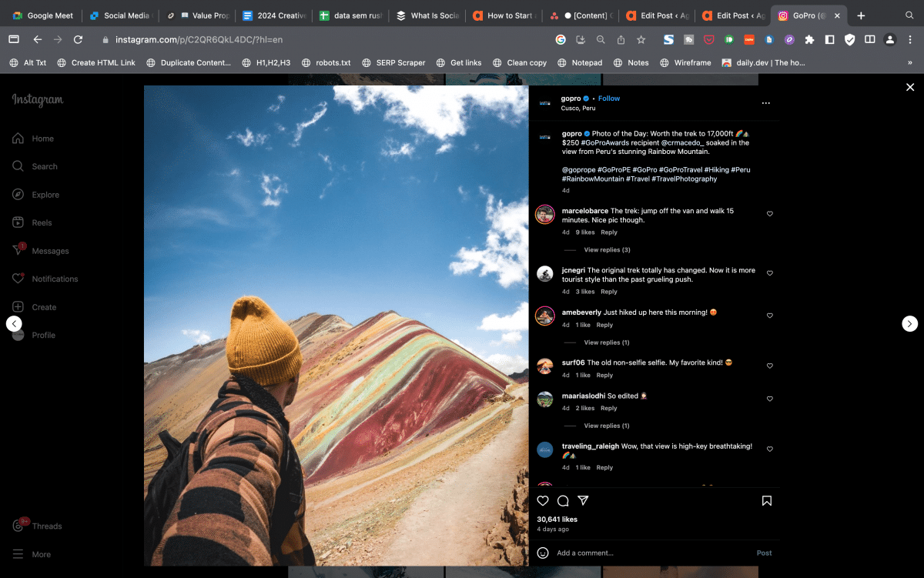Go to Instagram Home in sidebar
Screen dimensions: 924x578
pos(33,139)
